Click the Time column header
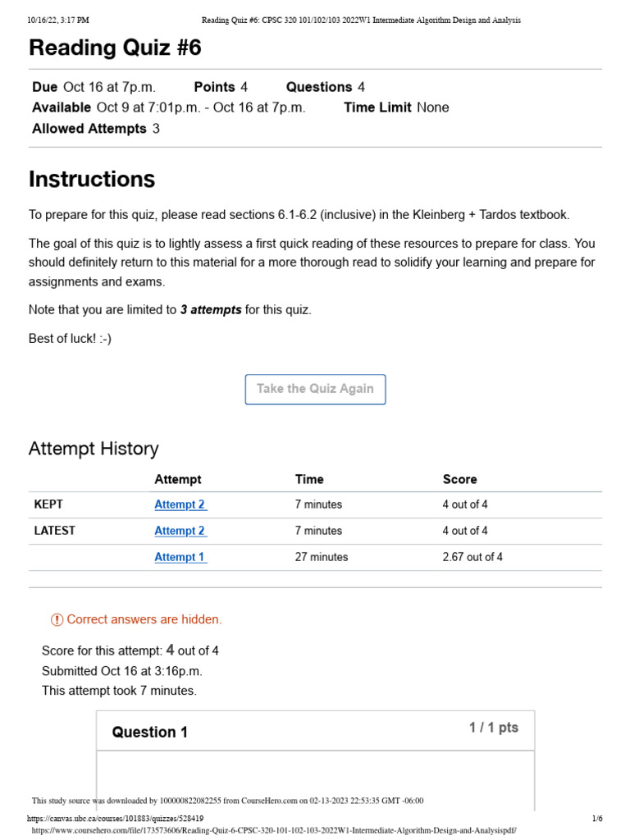Image resolution: width=630 pixels, height=840 pixels. pos(309,479)
